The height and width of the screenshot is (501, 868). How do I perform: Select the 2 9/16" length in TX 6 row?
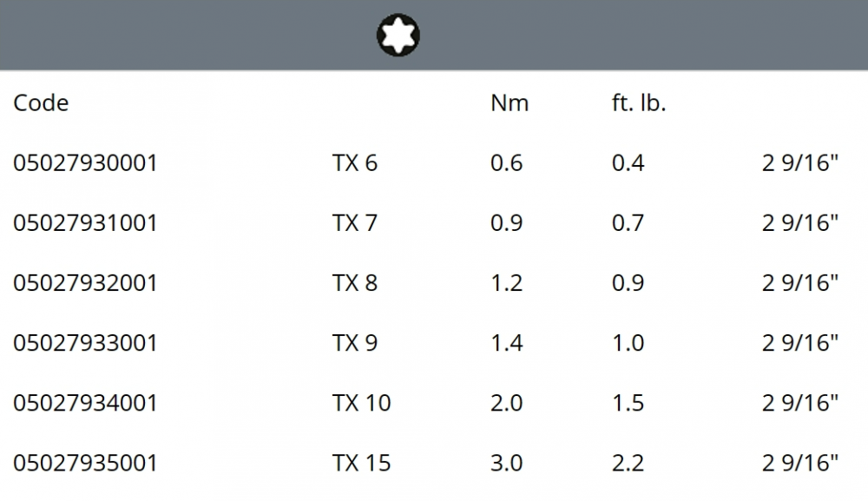coord(800,163)
